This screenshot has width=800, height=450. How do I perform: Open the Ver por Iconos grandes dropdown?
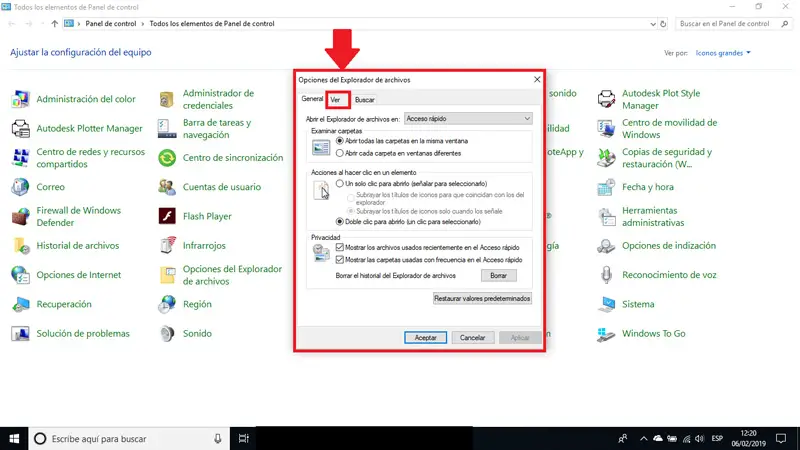pos(723,53)
